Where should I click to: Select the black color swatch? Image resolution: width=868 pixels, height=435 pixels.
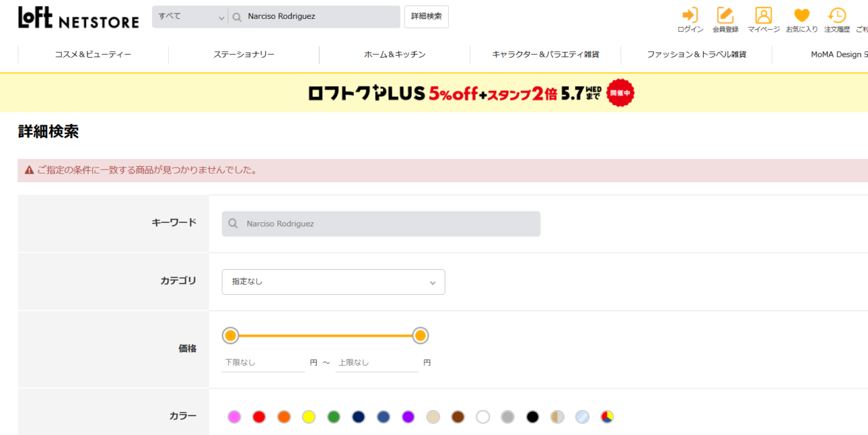click(532, 417)
